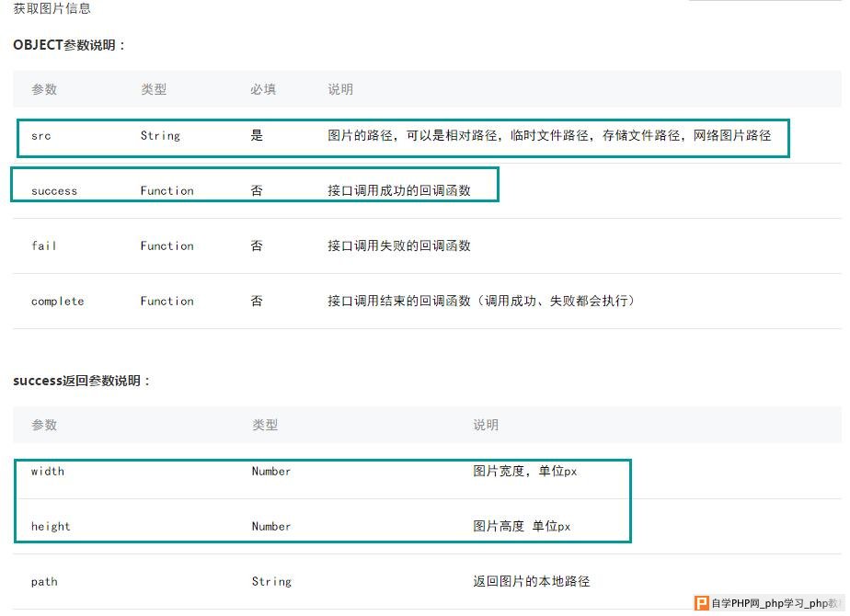Select 图片高度 单位px description
The width and height of the screenshot is (850, 616).
coord(522,526)
